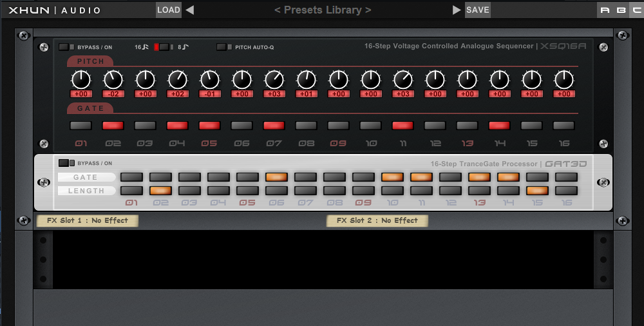Click the sequencer GATE section label
Viewport: 644px width, 326px height.
click(x=90, y=108)
